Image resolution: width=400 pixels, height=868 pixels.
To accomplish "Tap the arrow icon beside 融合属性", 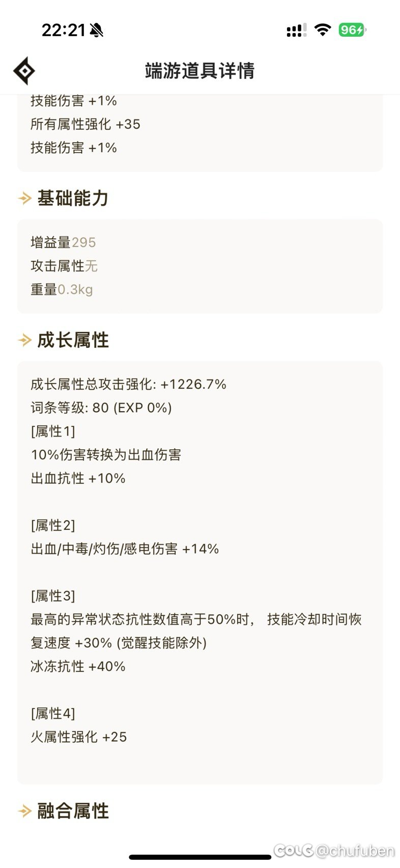I will pyautogui.click(x=25, y=810).
